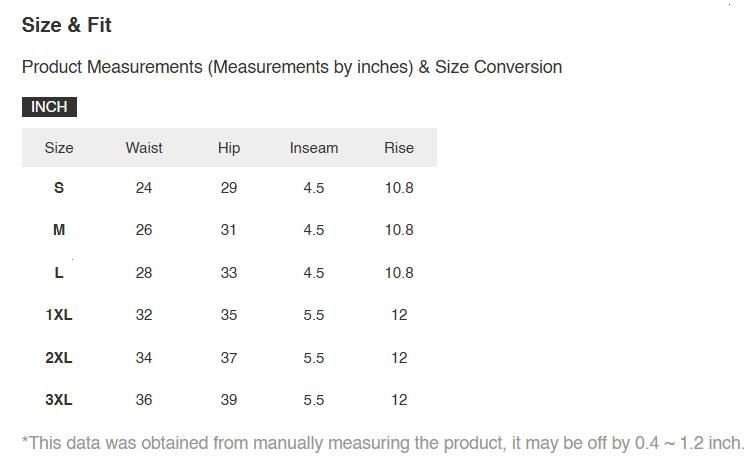Screen dimensions: 753x465
Task: Click the manual measuring disclaimer note
Action: [x=383, y=443]
